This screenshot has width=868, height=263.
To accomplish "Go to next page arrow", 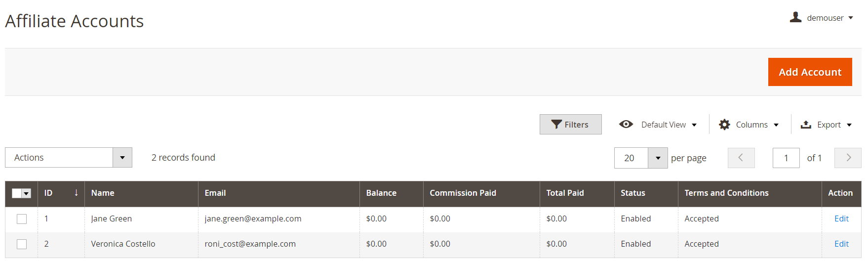I will [x=848, y=158].
